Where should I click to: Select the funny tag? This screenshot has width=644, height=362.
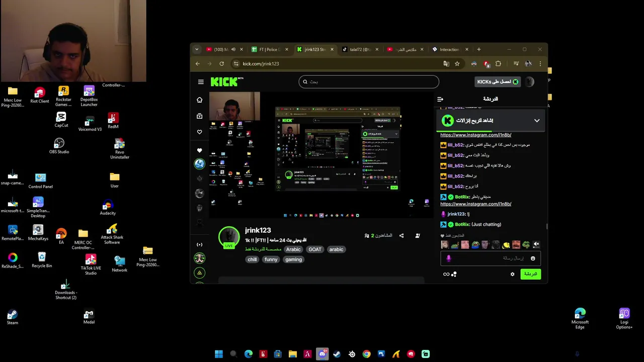pyautogui.click(x=271, y=259)
